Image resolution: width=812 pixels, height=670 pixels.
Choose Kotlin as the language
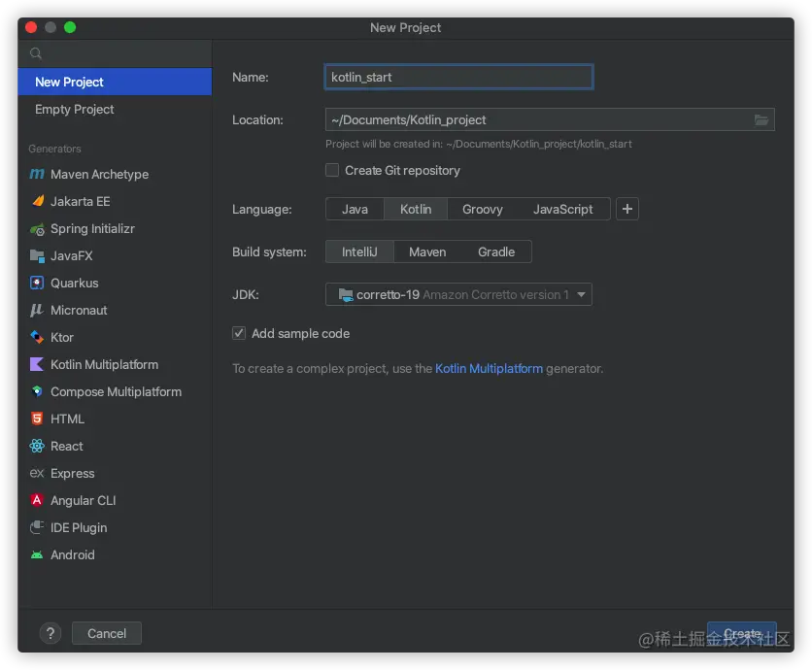416,209
